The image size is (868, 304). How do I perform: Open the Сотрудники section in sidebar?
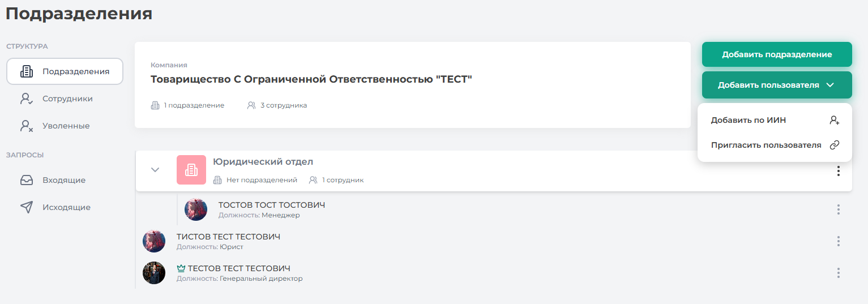[x=67, y=99]
